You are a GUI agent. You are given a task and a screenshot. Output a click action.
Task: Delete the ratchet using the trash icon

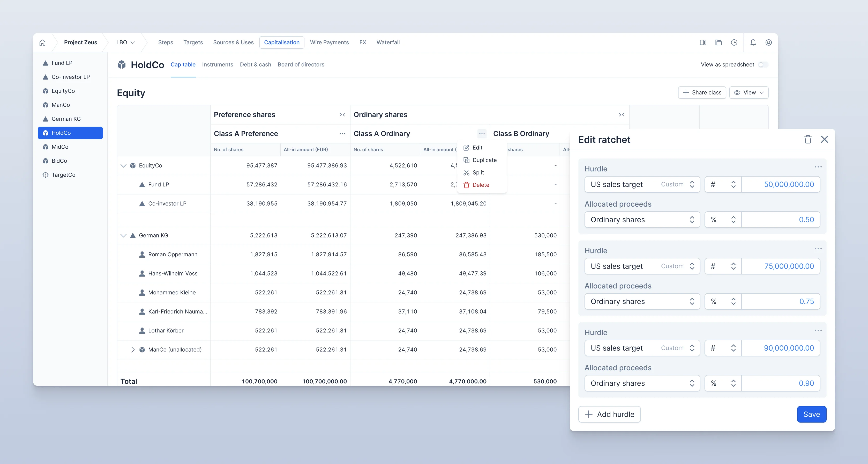tap(808, 139)
